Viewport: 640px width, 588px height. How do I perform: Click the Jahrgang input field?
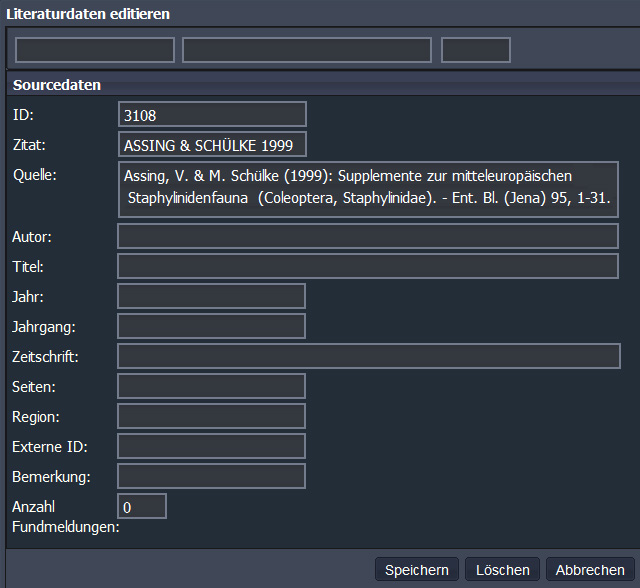[212, 327]
